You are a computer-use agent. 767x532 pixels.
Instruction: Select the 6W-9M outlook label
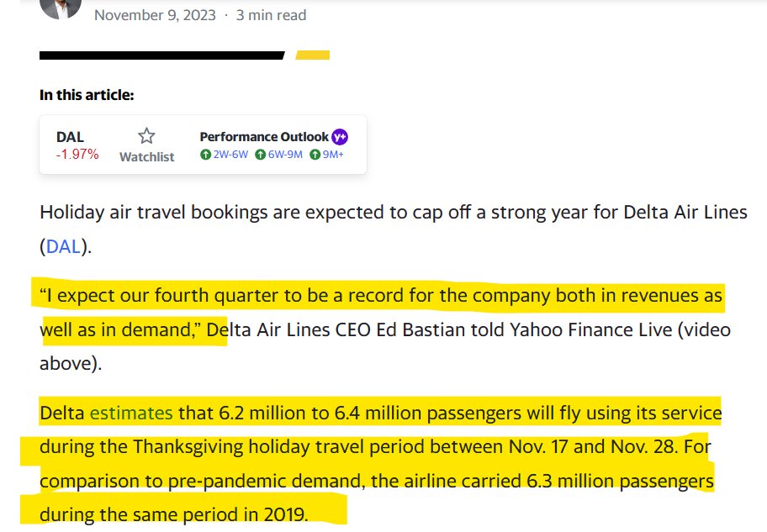click(287, 155)
